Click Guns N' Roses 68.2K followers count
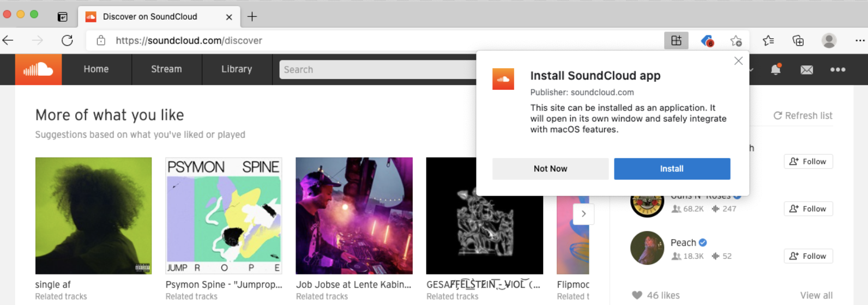 (x=688, y=209)
